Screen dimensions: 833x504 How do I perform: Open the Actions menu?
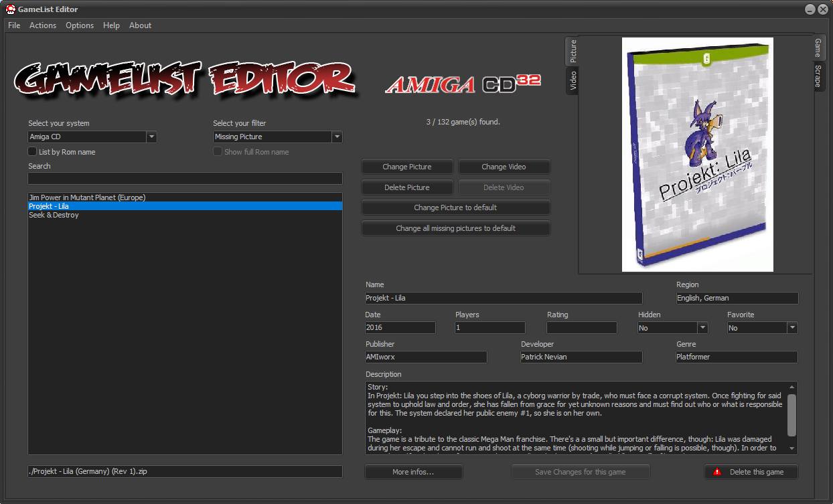[43, 25]
